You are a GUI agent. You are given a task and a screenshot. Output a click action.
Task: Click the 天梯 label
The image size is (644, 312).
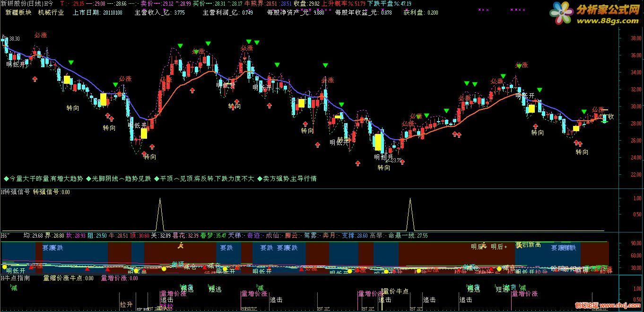point(235,235)
